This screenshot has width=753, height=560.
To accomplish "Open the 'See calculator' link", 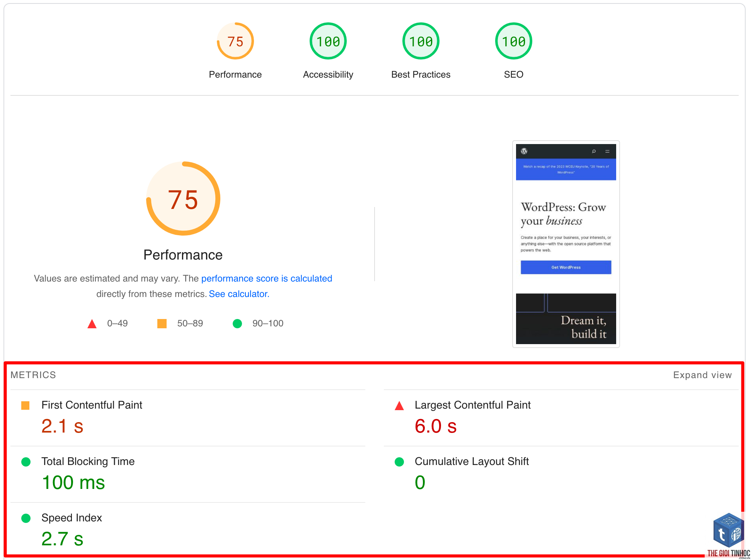I will click(238, 294).
